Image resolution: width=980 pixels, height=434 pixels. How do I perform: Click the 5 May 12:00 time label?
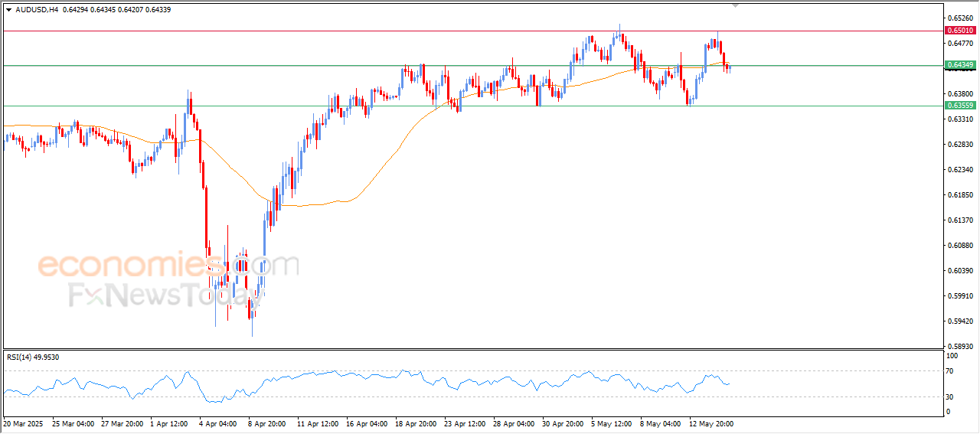coord(612,423)
